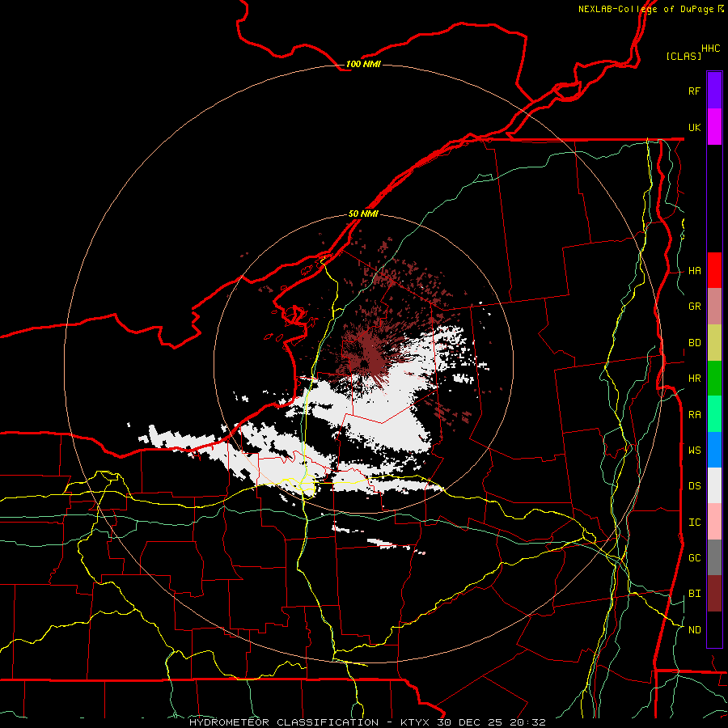Screen dimensions: 728x728
Task: Pick the RA mint-green legend swatch
Action: coord(714,414)
